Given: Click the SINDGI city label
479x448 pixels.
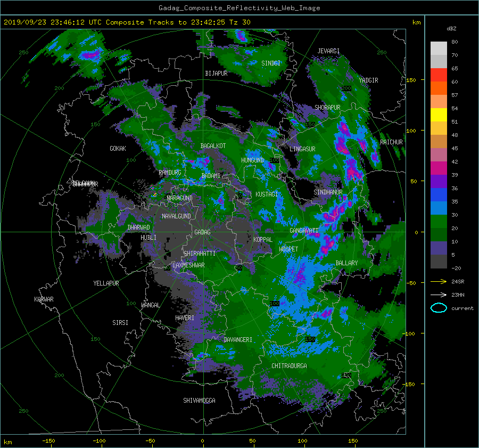Looking at the screenshot, I should [x=271, y=63].
